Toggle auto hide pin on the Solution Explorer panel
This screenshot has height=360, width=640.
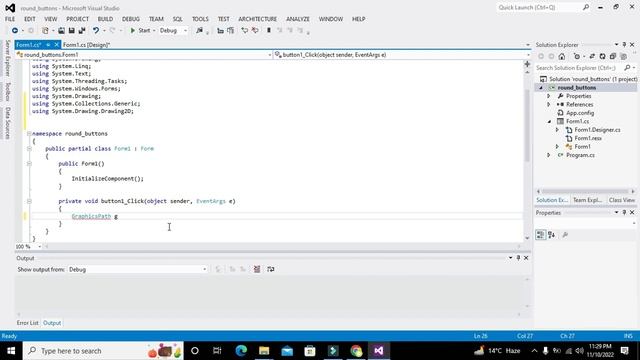tap(624, 44)
